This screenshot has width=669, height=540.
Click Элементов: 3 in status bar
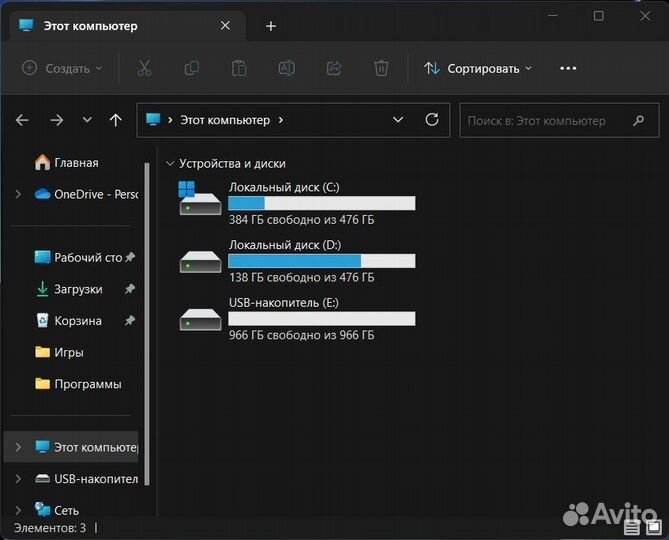click(50, 528)
